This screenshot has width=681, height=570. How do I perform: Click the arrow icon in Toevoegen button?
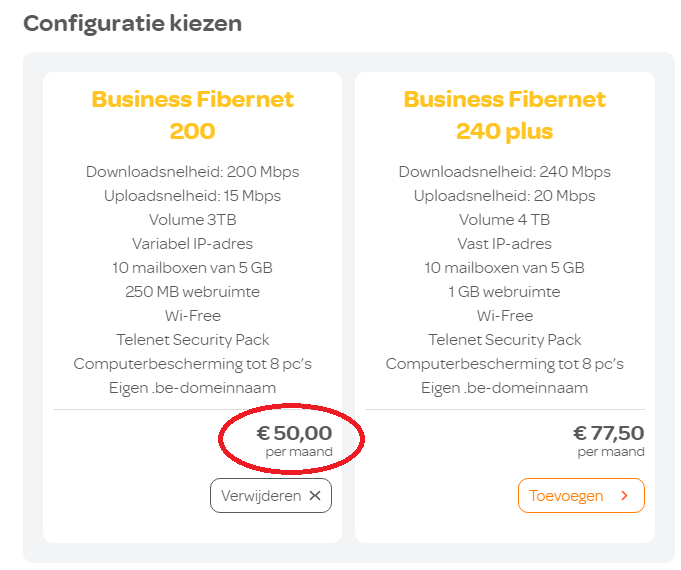tap(625, 496)
